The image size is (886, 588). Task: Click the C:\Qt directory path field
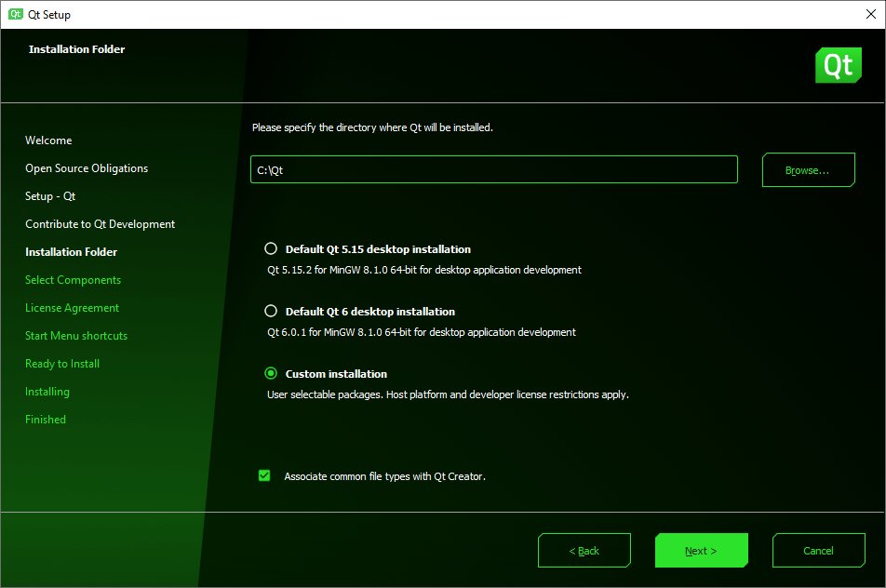coord(493,169)
